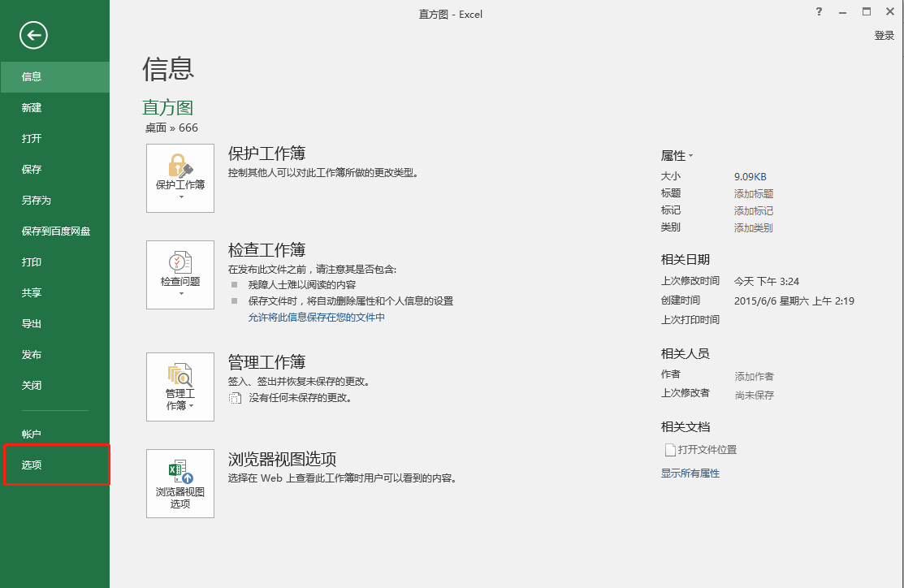Screen dimensions: 904x588
Task: Click the 9.09KB size value
Action: coord(750,177)
